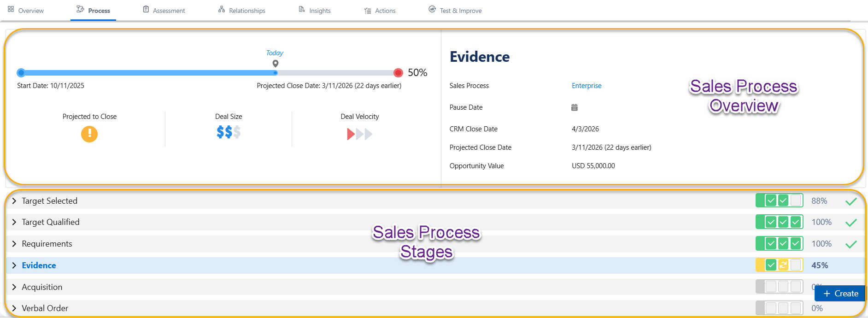Toggle the first checkbox in Acquisition row

tap(771, 287)
